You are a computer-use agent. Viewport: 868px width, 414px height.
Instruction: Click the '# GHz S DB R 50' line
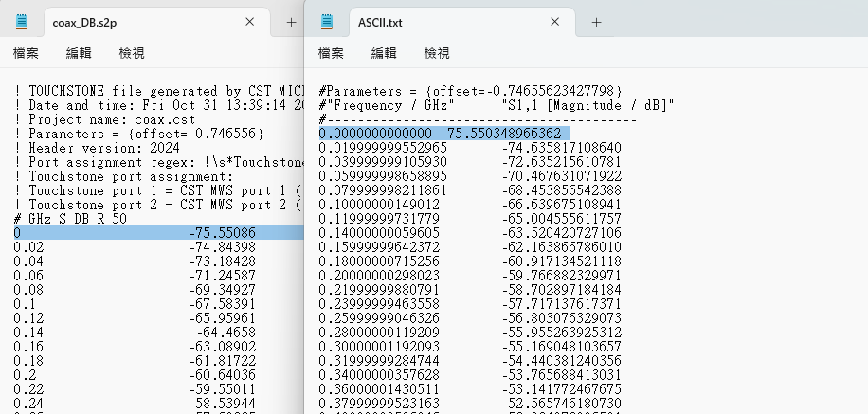tap(70, 219)
